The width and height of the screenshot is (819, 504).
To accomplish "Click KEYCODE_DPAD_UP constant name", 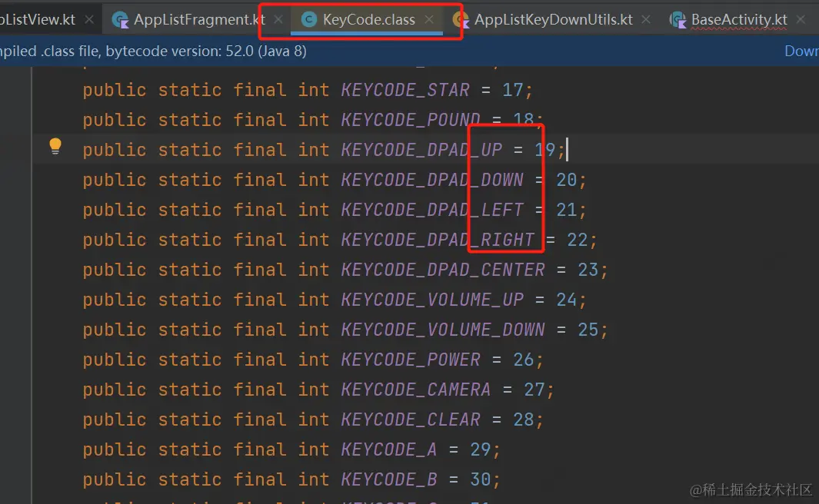I will (x=421, y=150).
